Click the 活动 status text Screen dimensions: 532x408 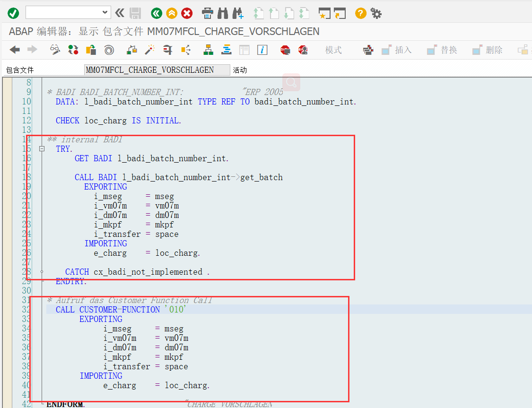point(240,70)
